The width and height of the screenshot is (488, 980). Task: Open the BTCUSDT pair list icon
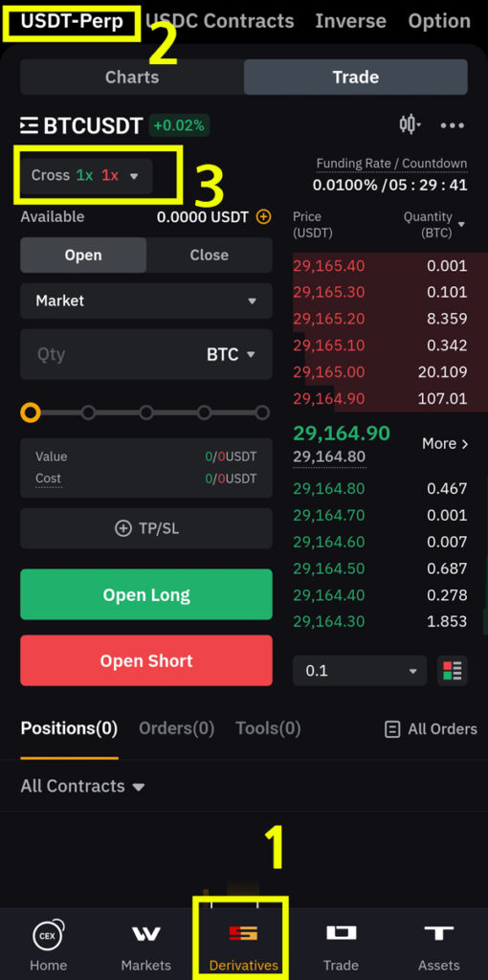pos(30,125)
